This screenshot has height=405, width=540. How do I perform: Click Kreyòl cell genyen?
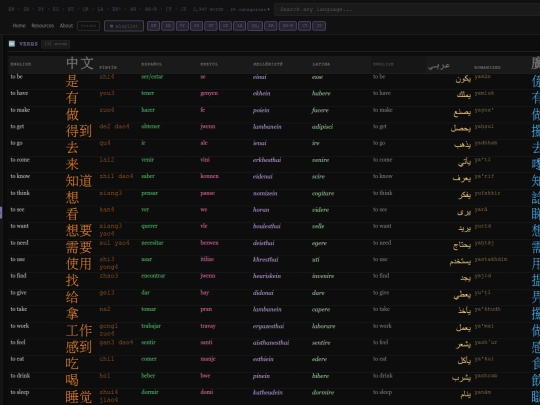coord(209,93)
